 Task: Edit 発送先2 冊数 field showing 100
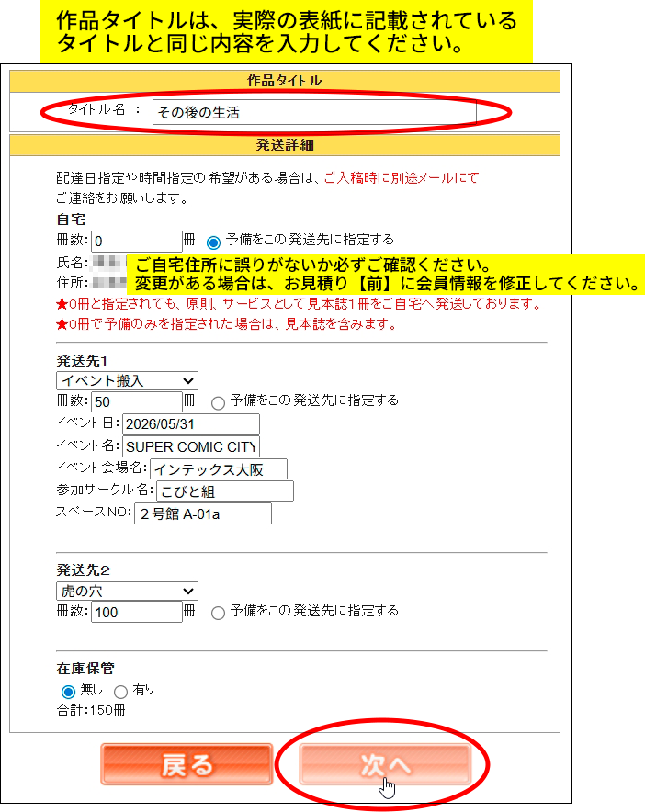click(137, 612)
